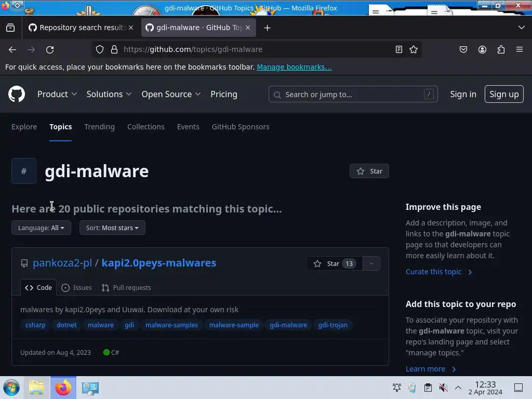Viewport: 532px width, 399px height.
Task: Click the hash topic icon next to gdi-malware
Action: point(24,171)
